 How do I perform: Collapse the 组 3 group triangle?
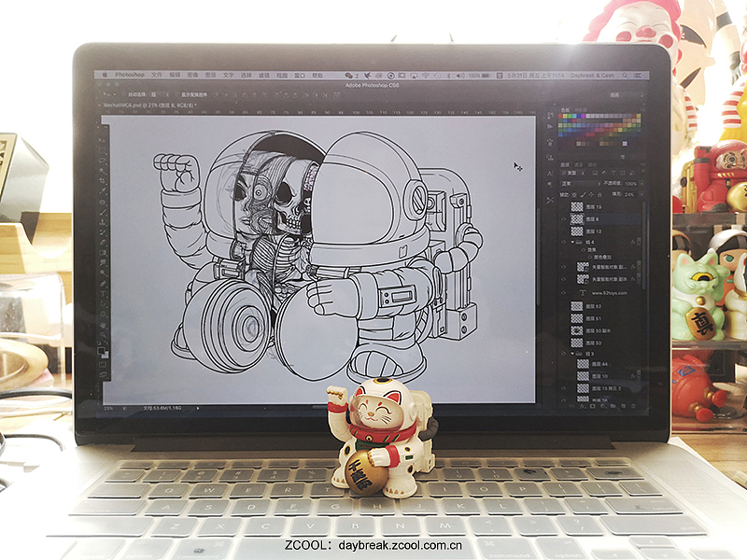tap(572, 354)
